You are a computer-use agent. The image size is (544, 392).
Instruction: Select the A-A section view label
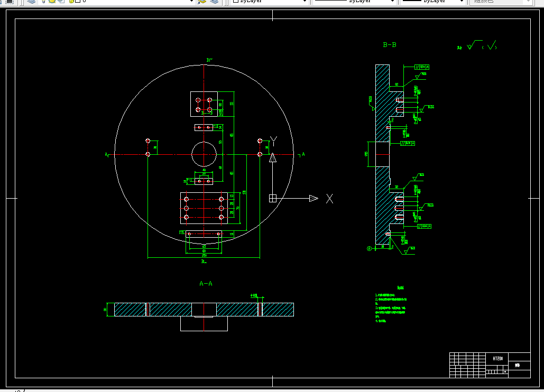click(x=206, y=284)
